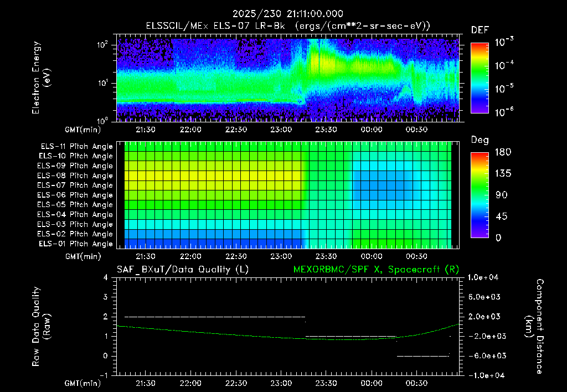Click the 22:00 tick on the bottom axis
This screenshot has height=392, width=567.
coord(190,383)
